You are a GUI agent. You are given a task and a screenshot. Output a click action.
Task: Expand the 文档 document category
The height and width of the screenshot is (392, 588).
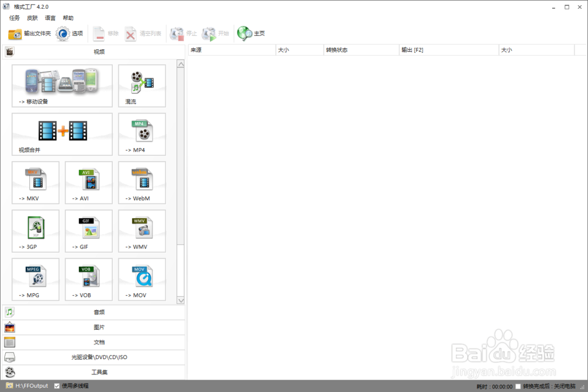click(x=93, y=342)
